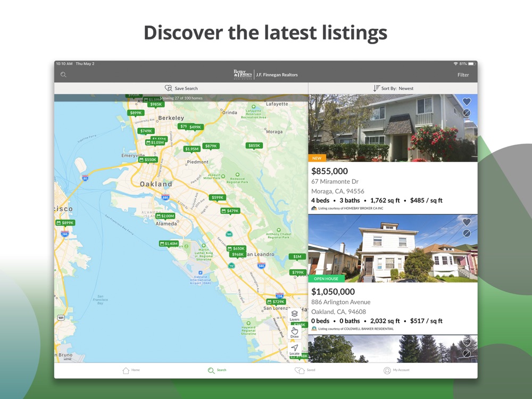Click the Wi-Fi indicator in the status bar
The image size is (532, 399).
click(456, 64)
